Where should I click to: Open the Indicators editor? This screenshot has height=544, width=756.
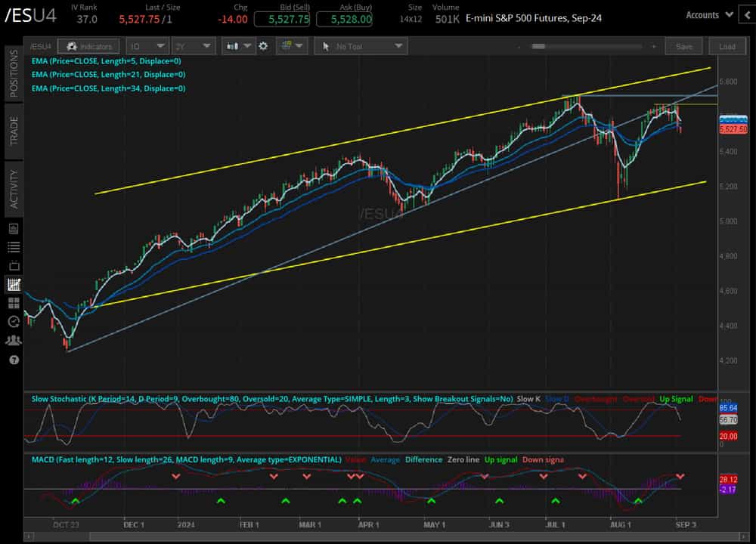[x=88, y=46]
